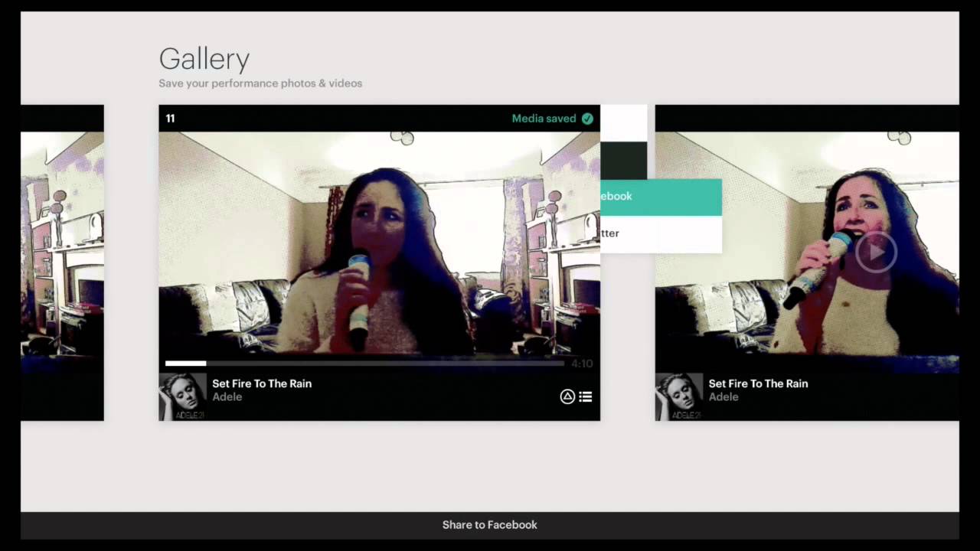Click the Media saved status text
Viewport: 980px width, 551px height.
[544, 119]
